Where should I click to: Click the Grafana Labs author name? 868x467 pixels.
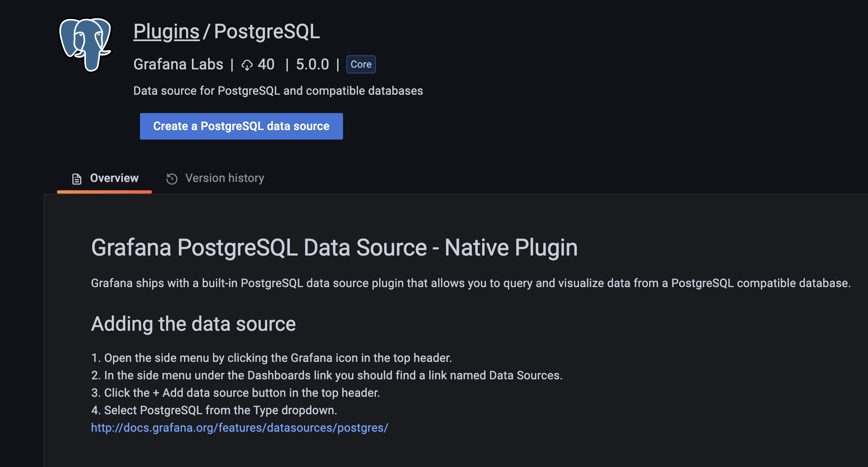coord(178,64)
